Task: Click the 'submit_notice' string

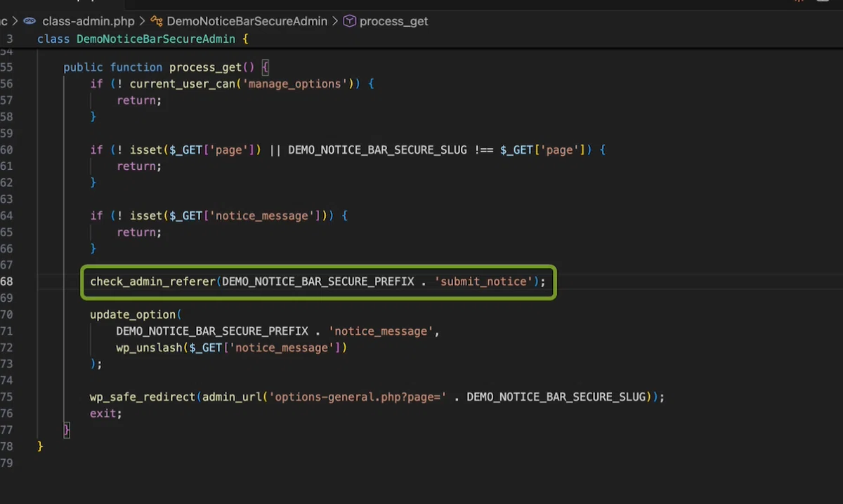Action: (483, 281)
